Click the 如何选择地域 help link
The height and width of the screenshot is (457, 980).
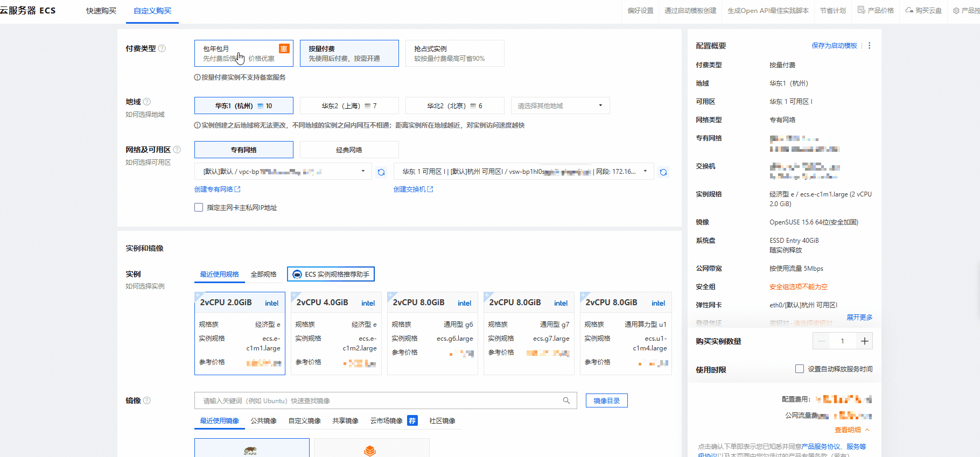tap(145, 115)
